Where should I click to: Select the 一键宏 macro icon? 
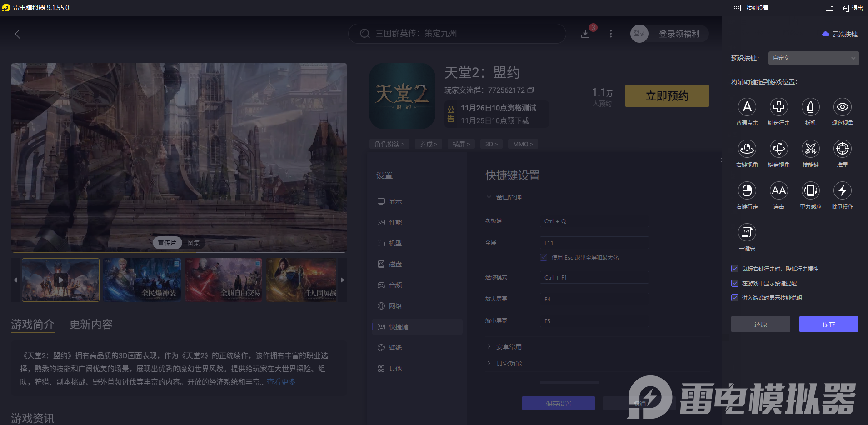(747, 233)
